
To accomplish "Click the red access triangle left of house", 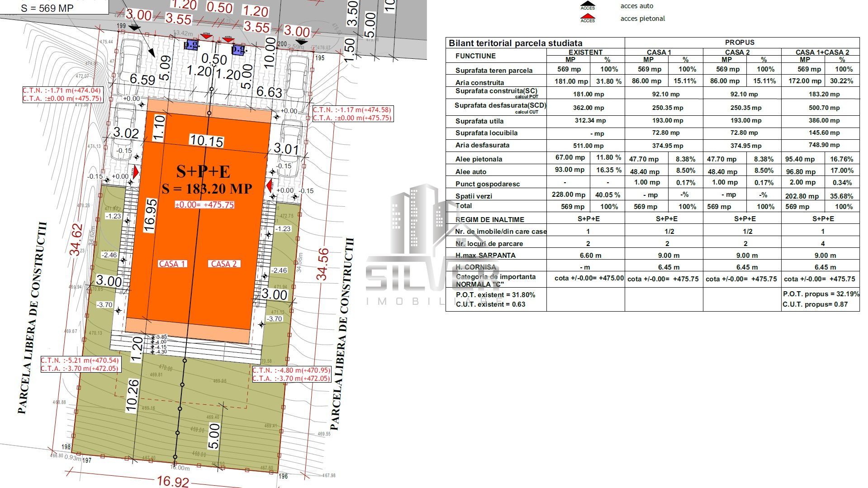I will (135, 172).
